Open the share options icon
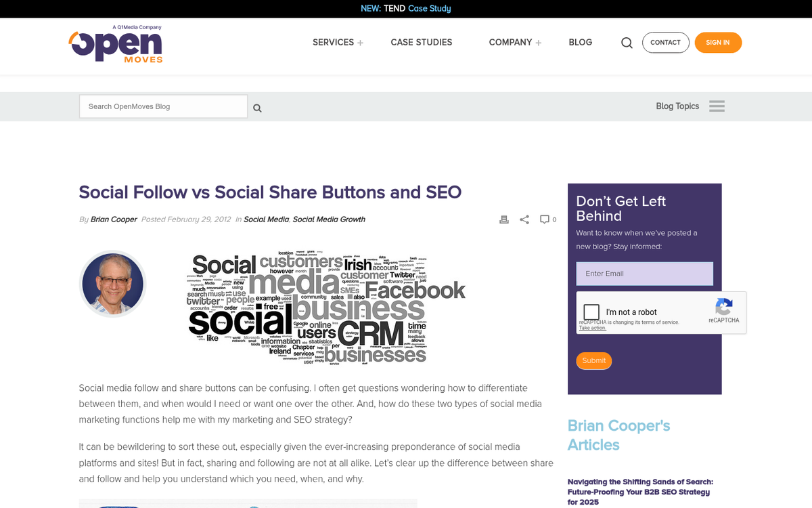The width and height of the screenshot is (812, 508). (524, 219)
